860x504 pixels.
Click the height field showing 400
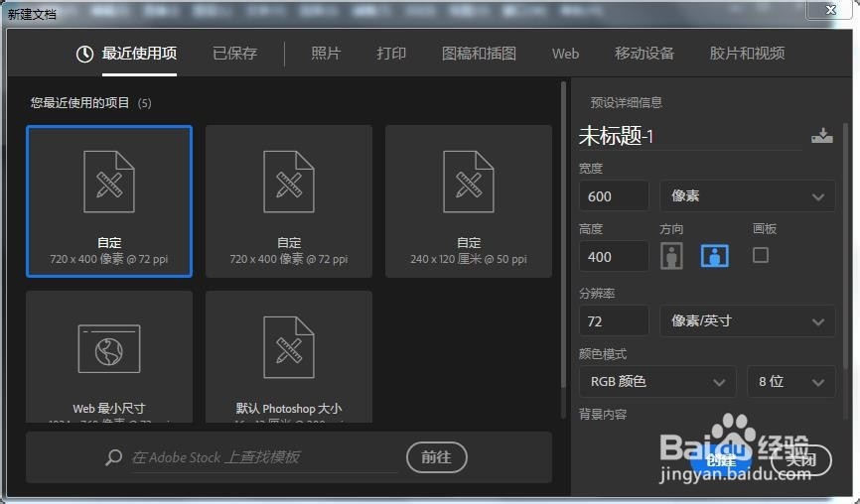pos(614,256)
